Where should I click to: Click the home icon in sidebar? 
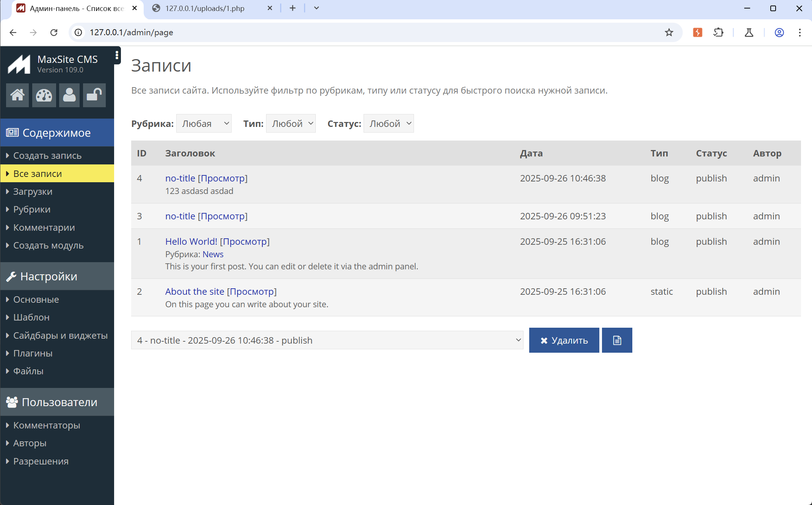coord(17,95)
